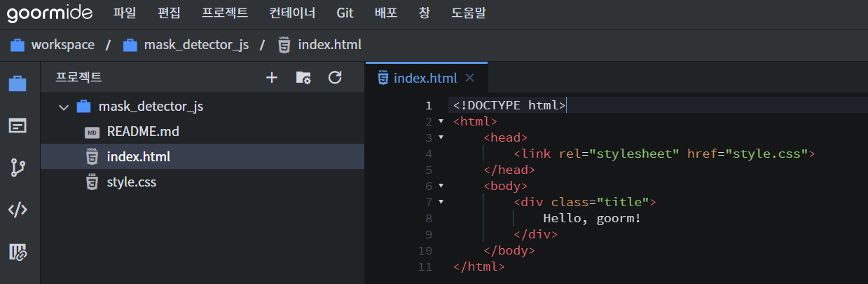Screen dimensions: 868x284
Task: Fold the div tag at line 7
Action: click(x=441, y=202)
